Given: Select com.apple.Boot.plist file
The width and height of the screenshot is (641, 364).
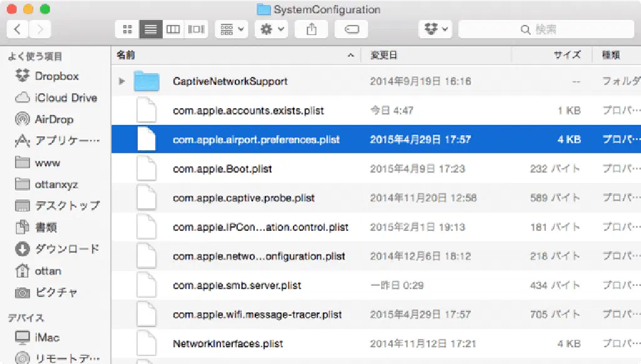Looking at the screenshot, I should tap(222, 169).
